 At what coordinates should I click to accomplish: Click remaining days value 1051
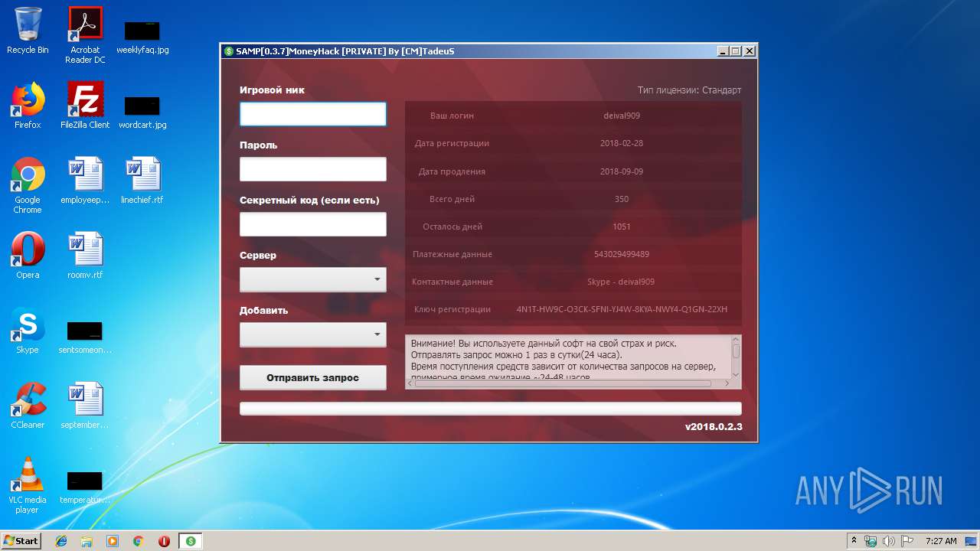(x=622, y=227)
